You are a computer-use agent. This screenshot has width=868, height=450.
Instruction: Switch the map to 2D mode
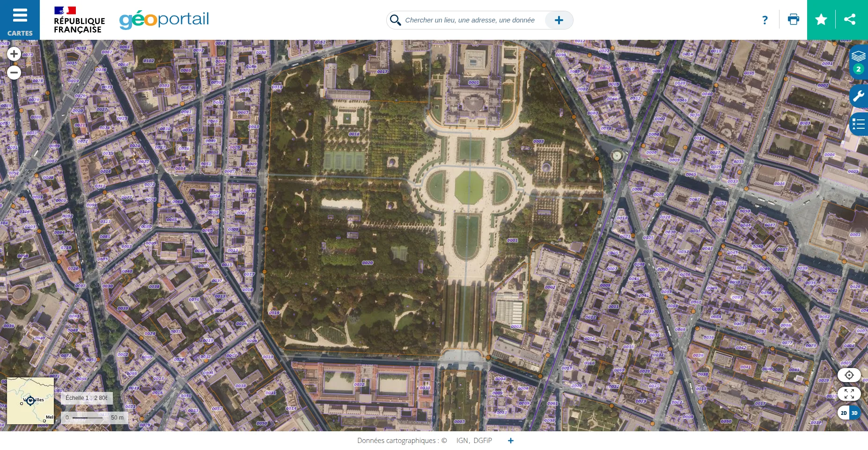click(x=844, y=413)
